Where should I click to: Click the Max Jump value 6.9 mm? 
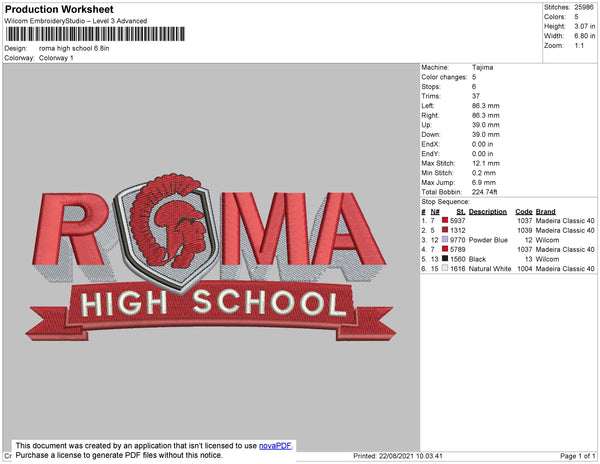pos(484,182)
